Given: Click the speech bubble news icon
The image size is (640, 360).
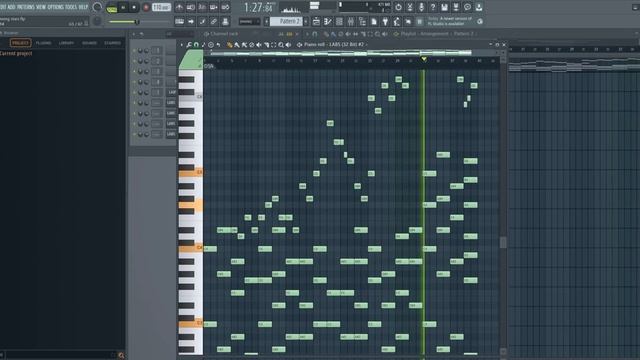Looking at the screenshot, I should click(x=467, y=7).
